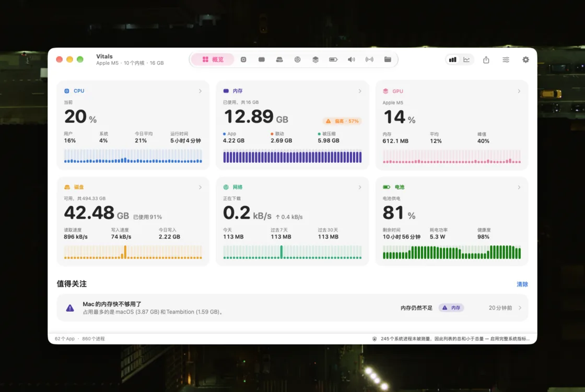The height and width of the screenshot is (392, 585).
Task: Open the memory alert row chevron
Action: [520, 308]
